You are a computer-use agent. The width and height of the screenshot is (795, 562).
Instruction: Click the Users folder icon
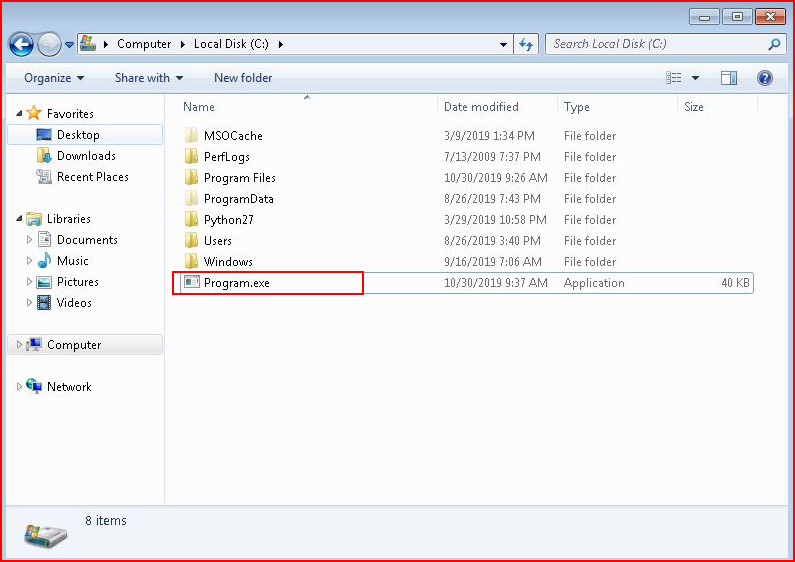pyautogui.click(x=192, y=240)
